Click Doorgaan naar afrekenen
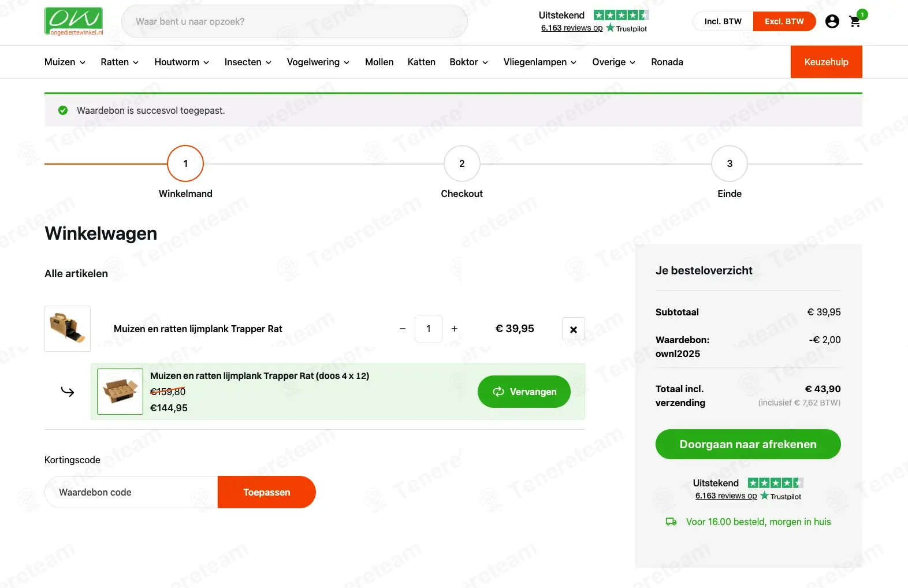The width and height of the screenshot is (908, 588). tap(748, 444)
